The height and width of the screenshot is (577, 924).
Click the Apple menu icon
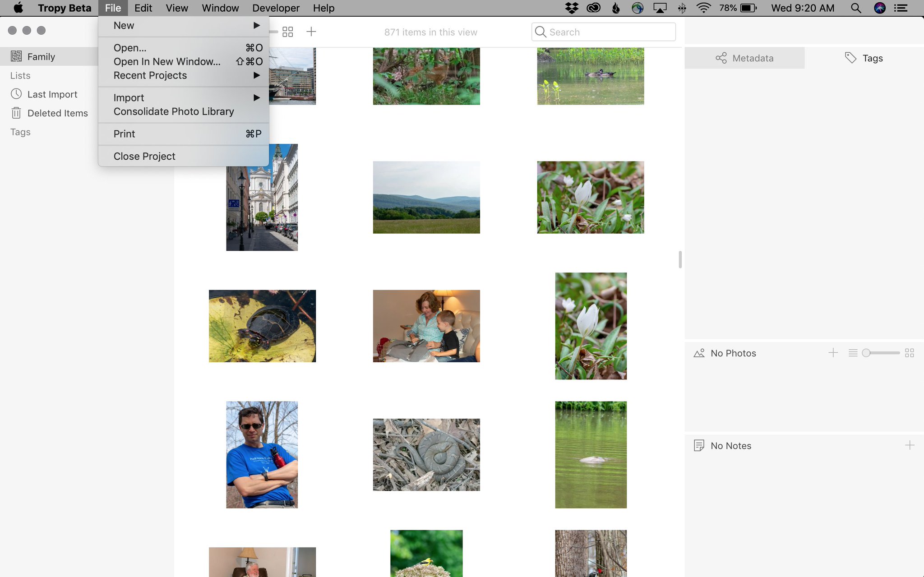click(18, 8)
